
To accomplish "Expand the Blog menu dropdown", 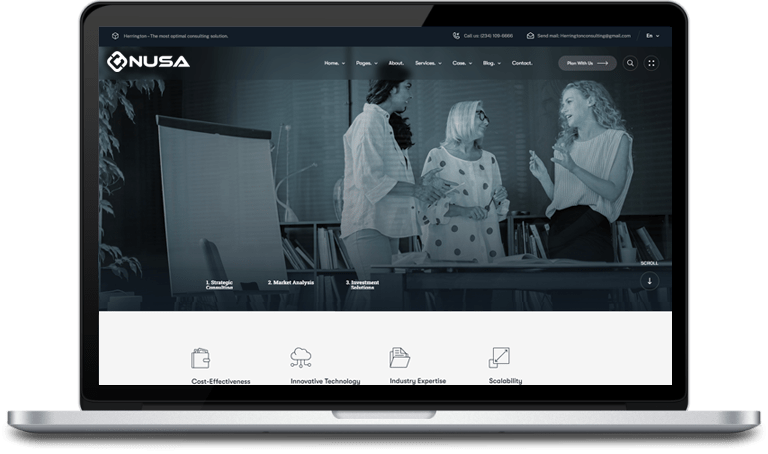I will tap(492, 63).
